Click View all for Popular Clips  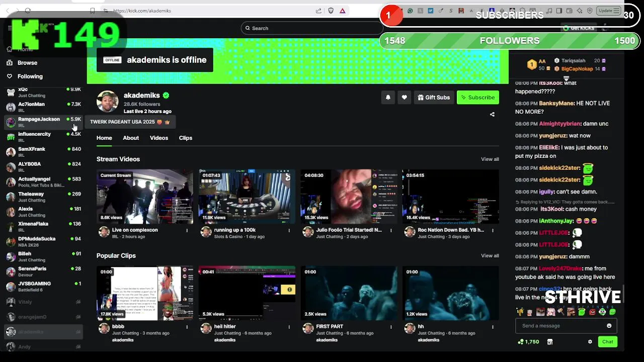tap(490, 256)
